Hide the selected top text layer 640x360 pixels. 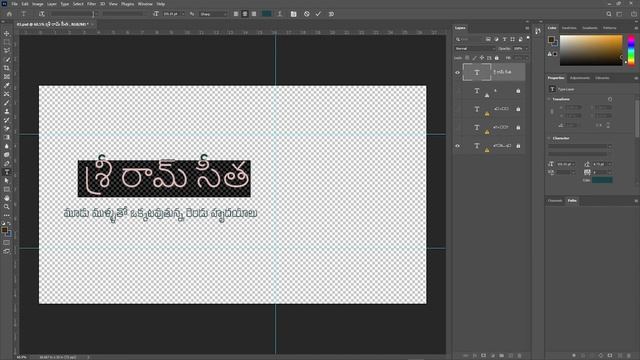point(458,73)
